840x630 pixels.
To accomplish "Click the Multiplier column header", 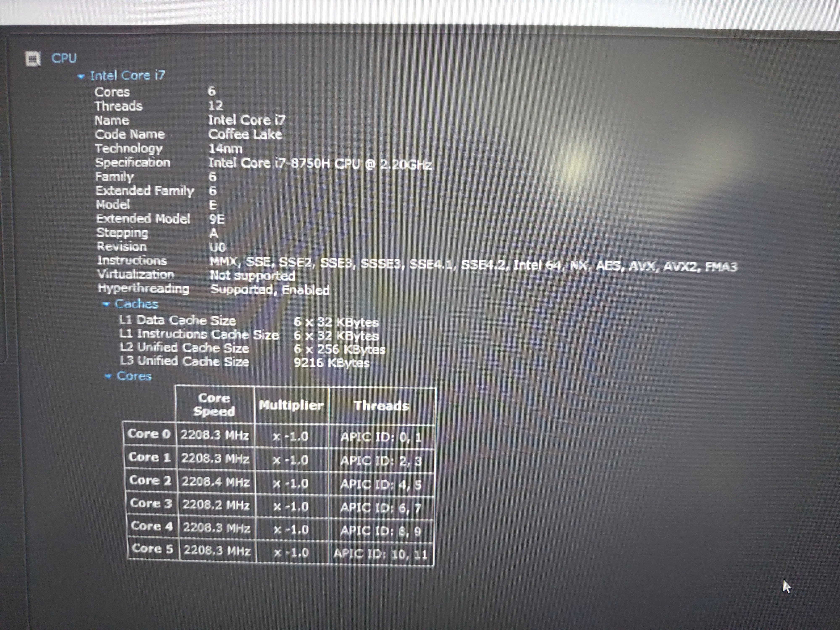I will coord(291,405).
